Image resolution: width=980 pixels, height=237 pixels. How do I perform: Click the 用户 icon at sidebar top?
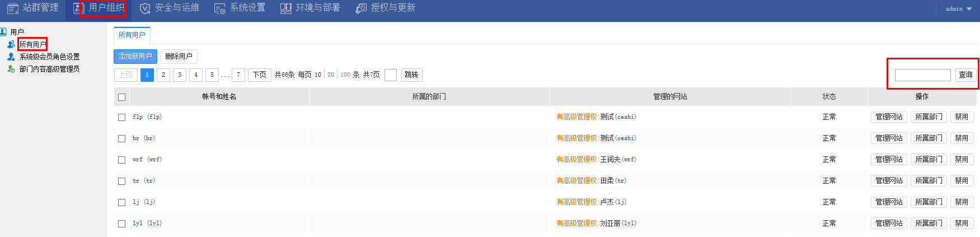(x=4, y=32)
